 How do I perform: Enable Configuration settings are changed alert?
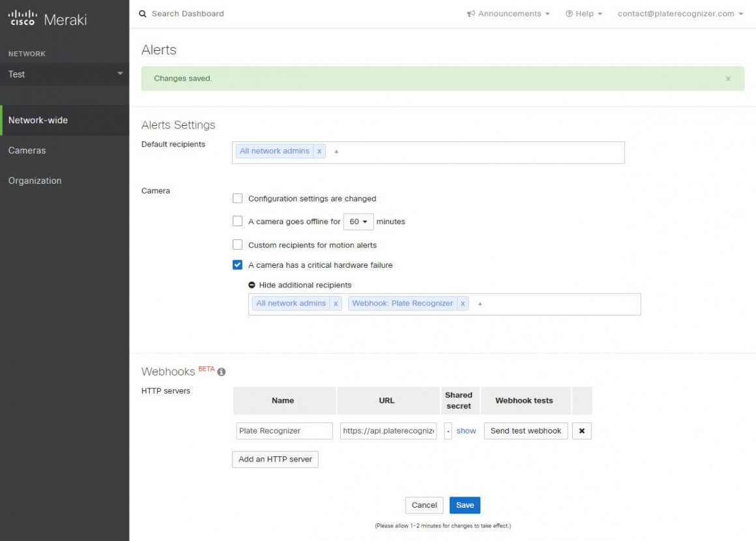(x=237, y=198)
